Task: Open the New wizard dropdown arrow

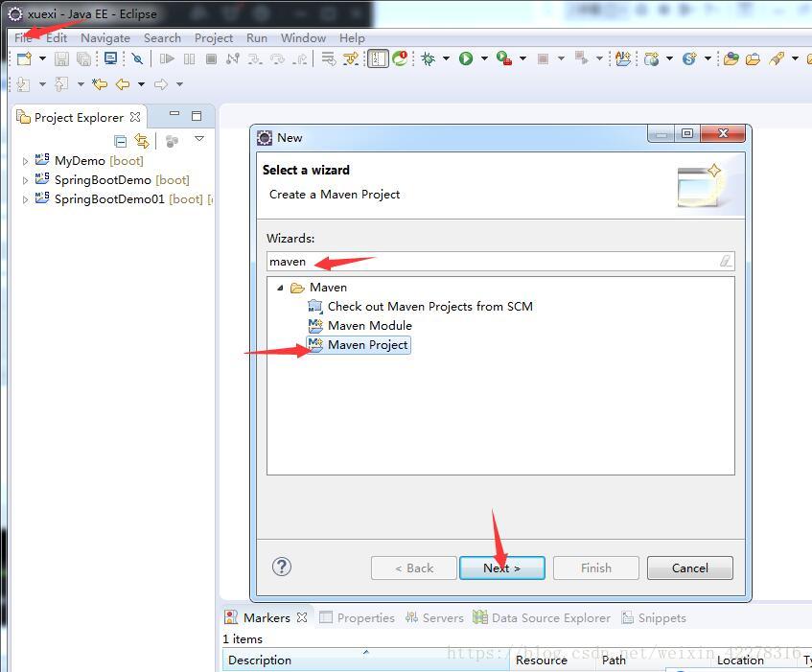Action: [x=42, y=58]
